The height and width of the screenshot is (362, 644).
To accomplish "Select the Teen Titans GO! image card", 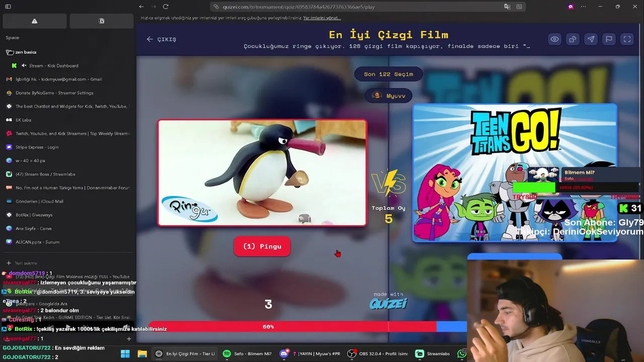I will (515, 173).
